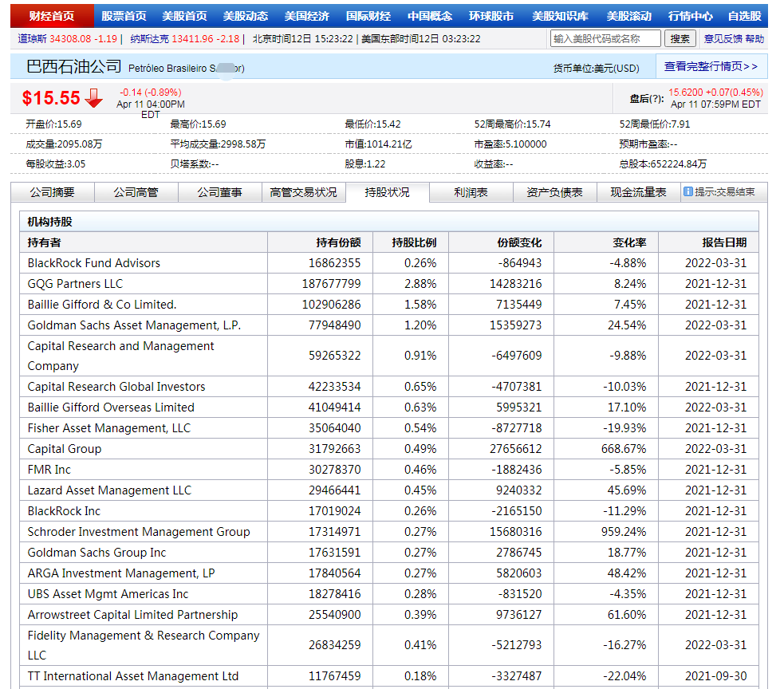Select Fidelity Management & Research Company LLC
This screenshot has width=784, height=689.
click(144, 645)
